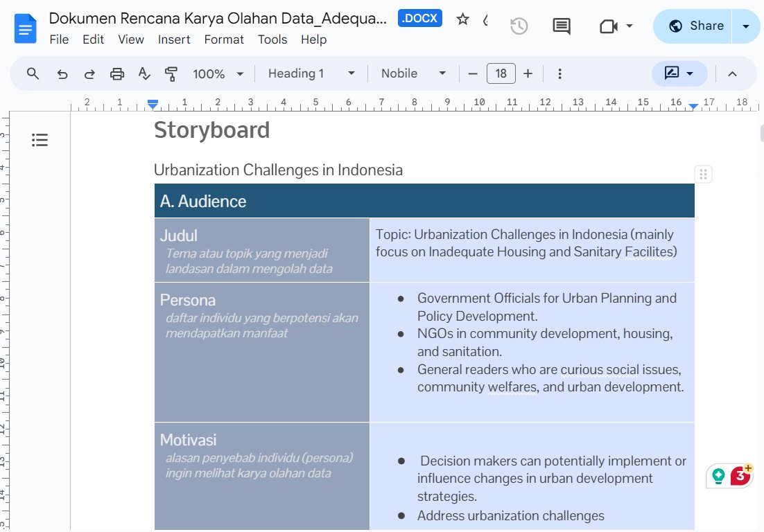
Task: Click the 'daftar individu yang berpotensi' description
Action: coord(262,325)
